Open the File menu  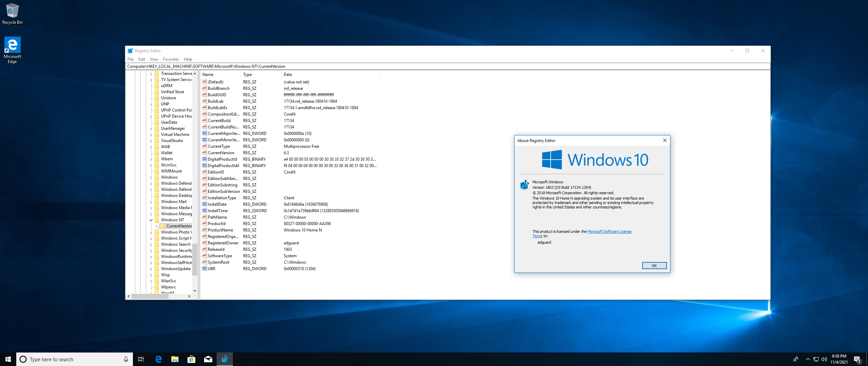(131, 59)
